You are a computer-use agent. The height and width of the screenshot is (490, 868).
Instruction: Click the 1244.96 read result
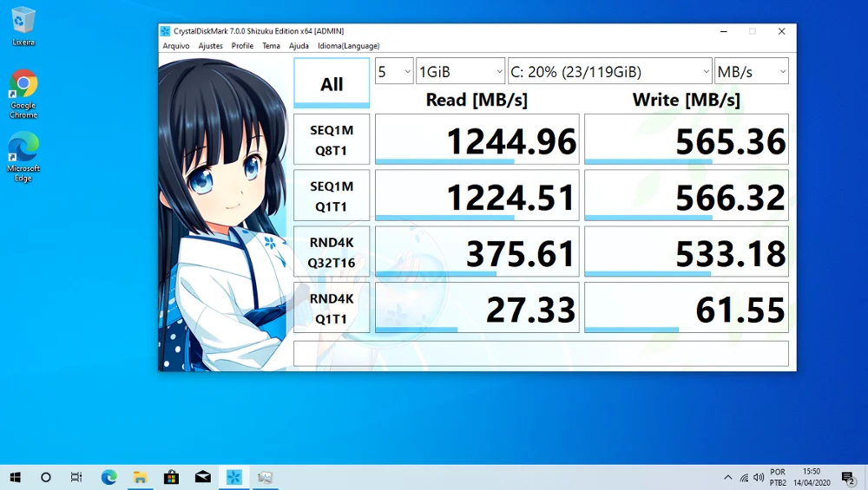[477, 140]
